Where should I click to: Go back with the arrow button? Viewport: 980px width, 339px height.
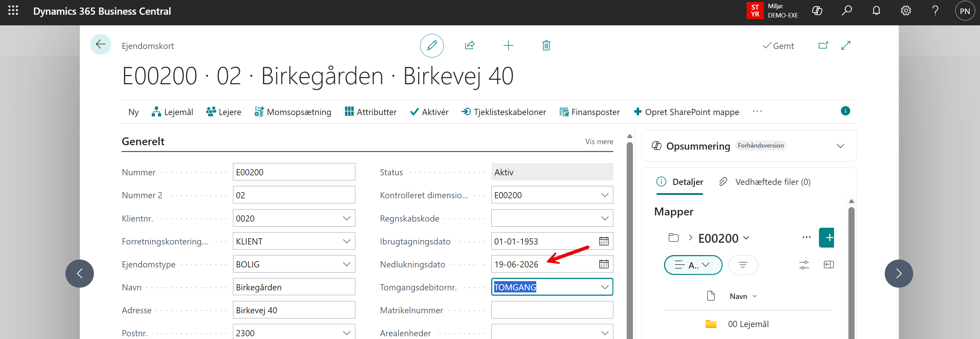(101, 45)
